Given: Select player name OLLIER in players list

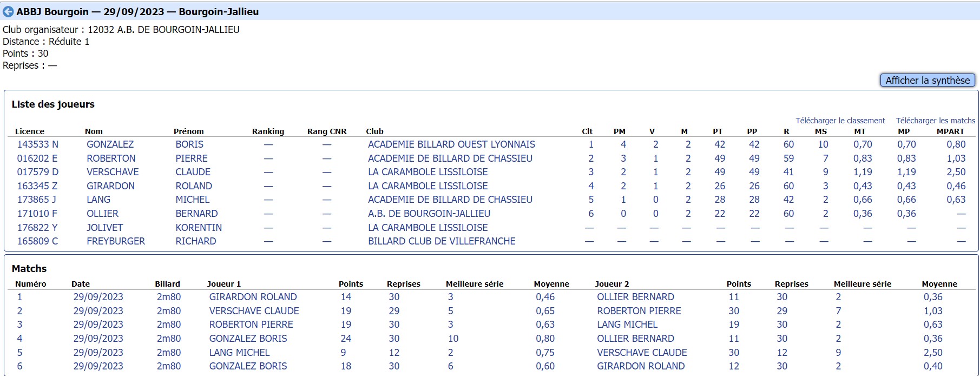Looking at the screenshot, I should pos(102,214).
